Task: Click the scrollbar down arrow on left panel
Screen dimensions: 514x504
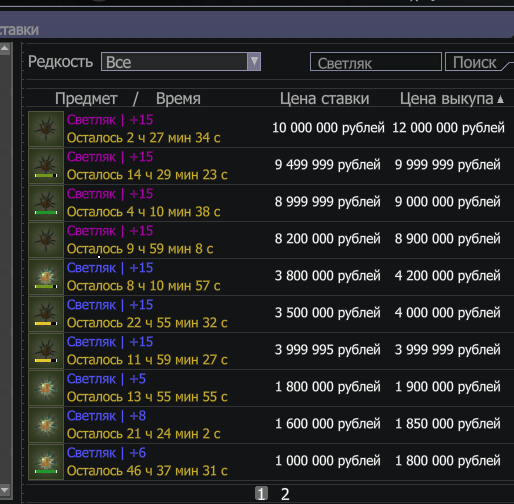Action: 5,490
